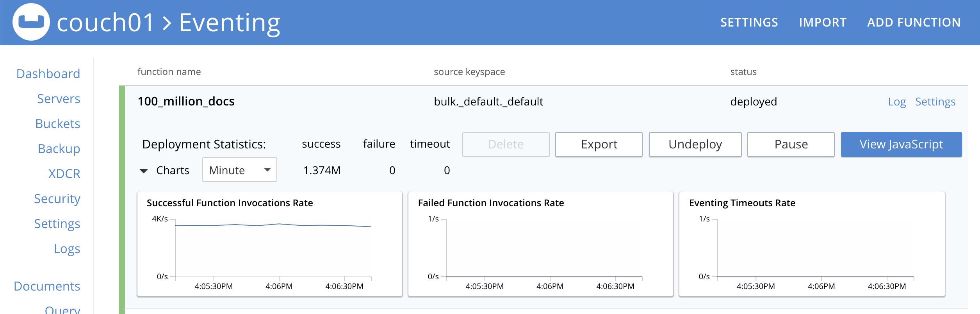Open SETTINGS in the header
The height and width of the screenshot is (314, 980).
749,22
